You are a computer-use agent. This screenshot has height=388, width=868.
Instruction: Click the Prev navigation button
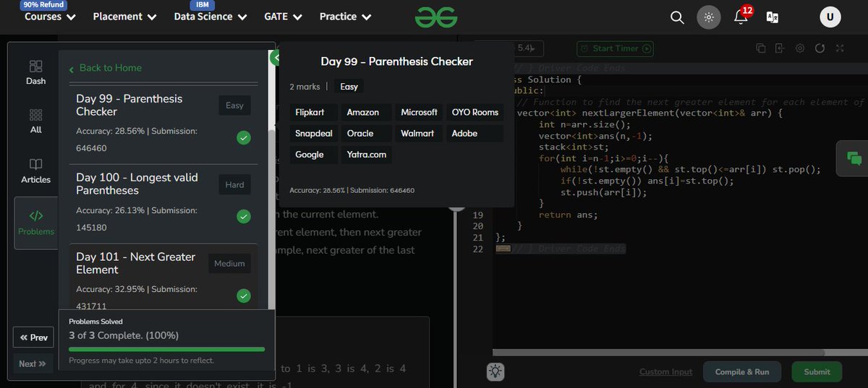(33, 337)
